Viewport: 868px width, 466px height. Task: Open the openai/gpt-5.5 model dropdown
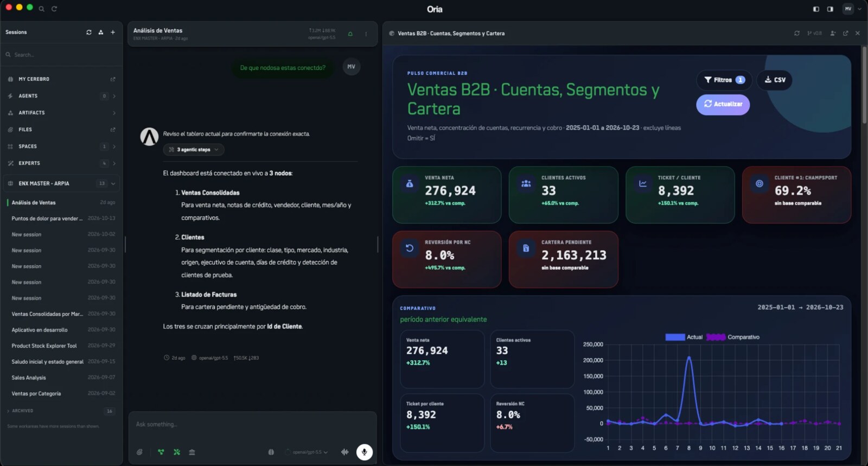tap(308, 452)
